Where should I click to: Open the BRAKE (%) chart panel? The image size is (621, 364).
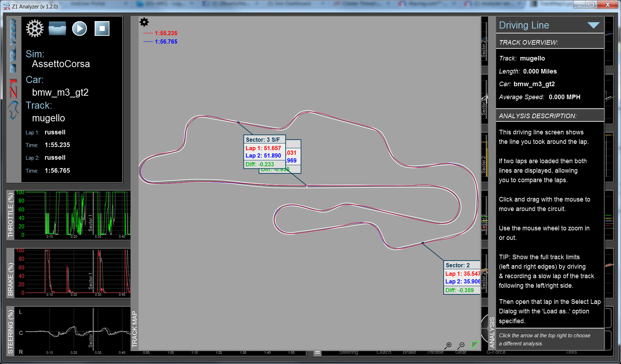coord(11,273)
